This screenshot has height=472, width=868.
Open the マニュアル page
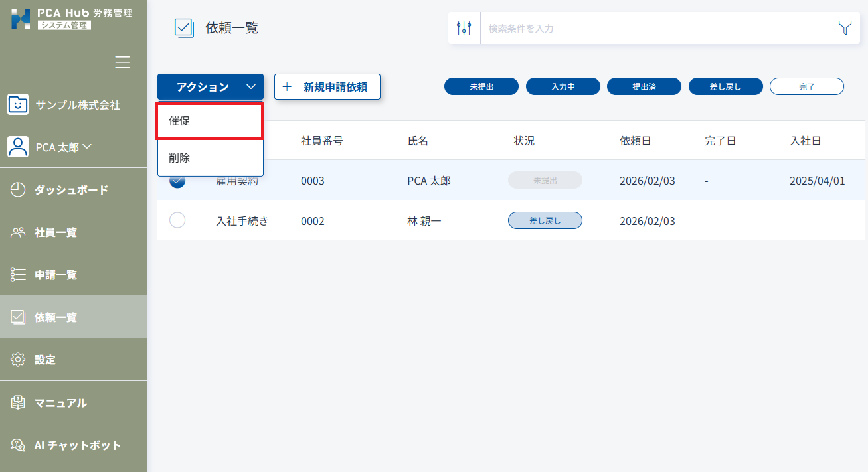tap(60, 403)
